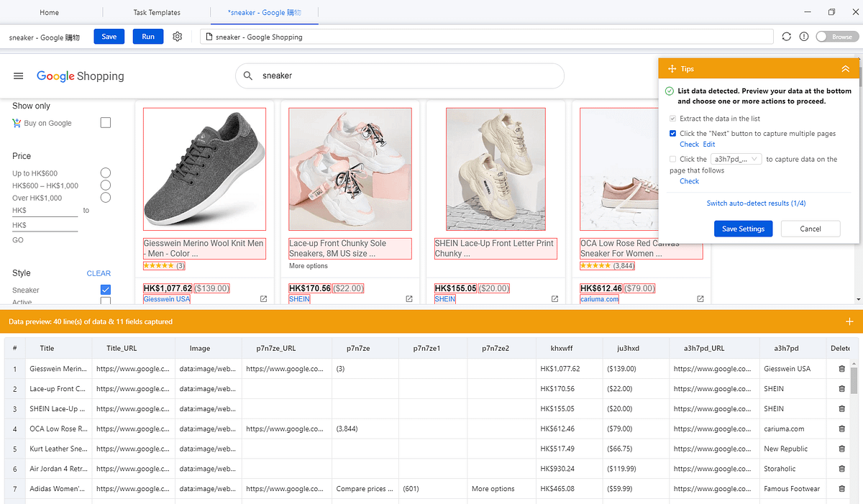Select price Up to HK$600
This screenshot has height=504, width=863.
(x=106, y=173)
